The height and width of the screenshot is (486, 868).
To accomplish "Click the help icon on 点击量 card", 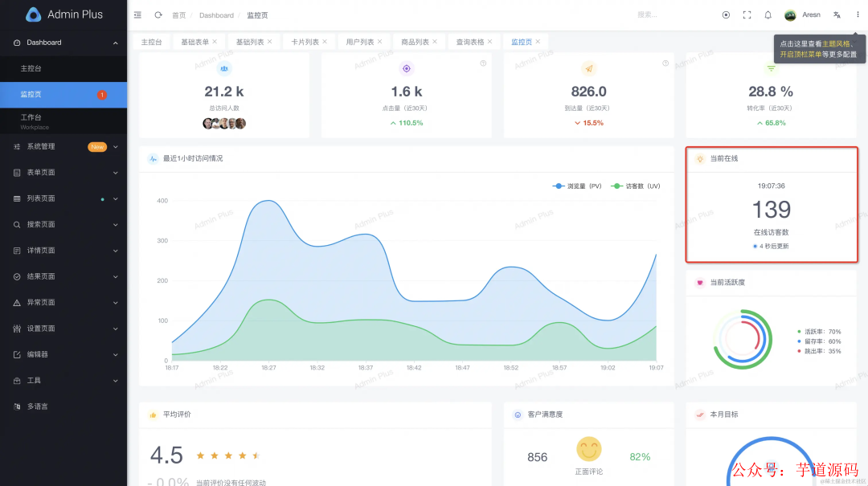I will tap(483, 63).
